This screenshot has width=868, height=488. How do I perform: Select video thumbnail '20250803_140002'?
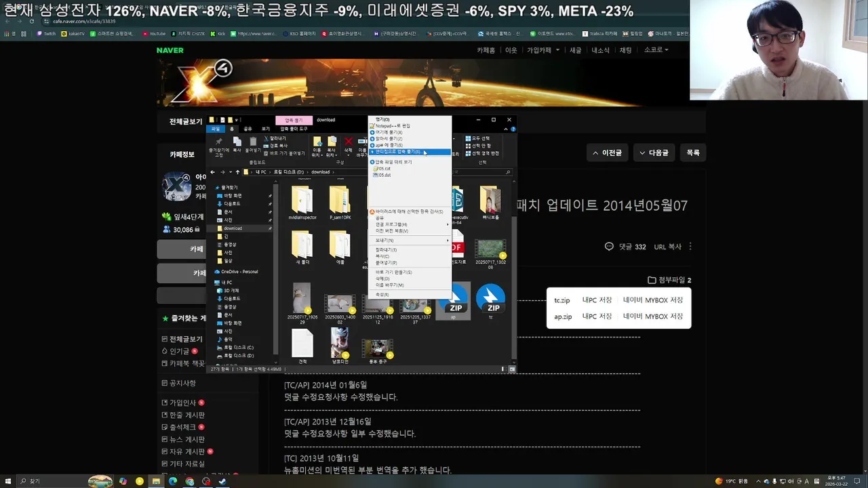tap(340, 309)
